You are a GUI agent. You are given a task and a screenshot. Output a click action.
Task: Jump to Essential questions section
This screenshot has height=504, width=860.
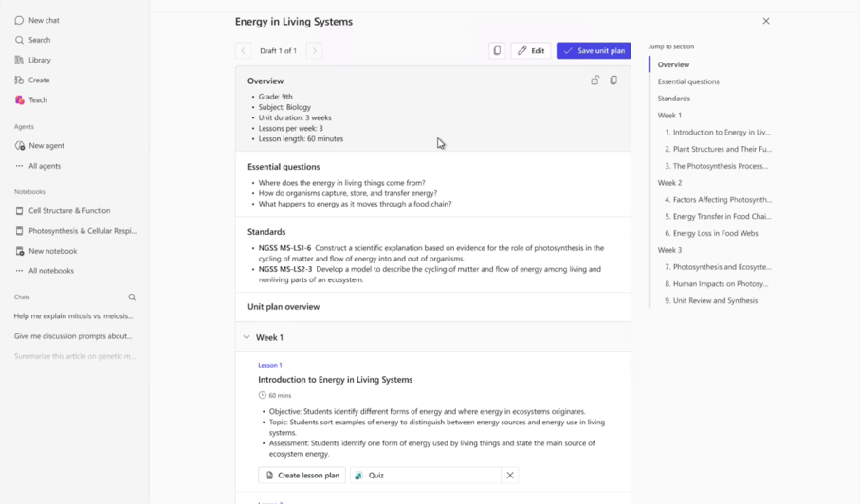coord(688,81)
